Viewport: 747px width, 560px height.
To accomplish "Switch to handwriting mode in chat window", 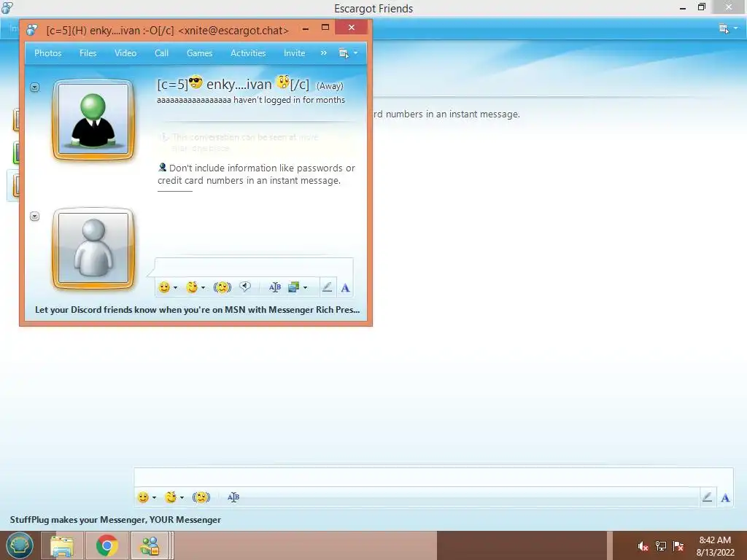I will [327, 287].
